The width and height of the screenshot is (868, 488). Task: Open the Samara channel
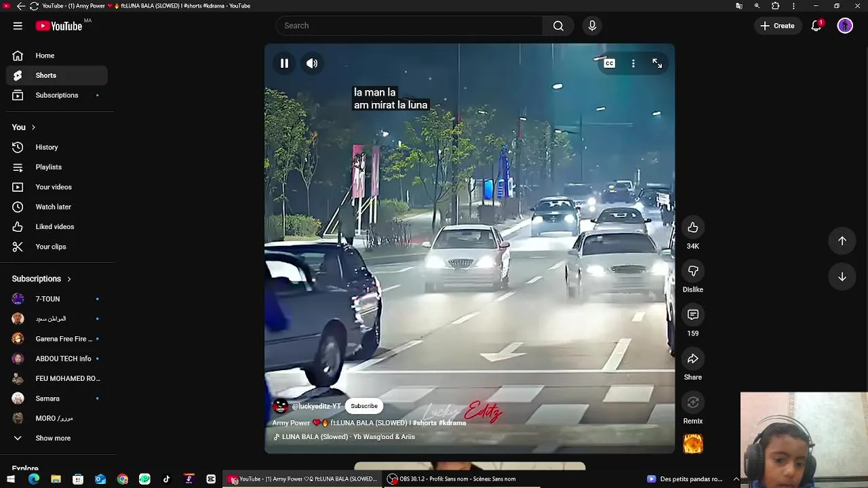click(x=57, y=399)
